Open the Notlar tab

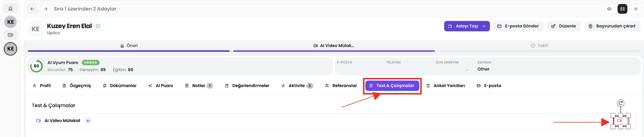coord(198,86)
